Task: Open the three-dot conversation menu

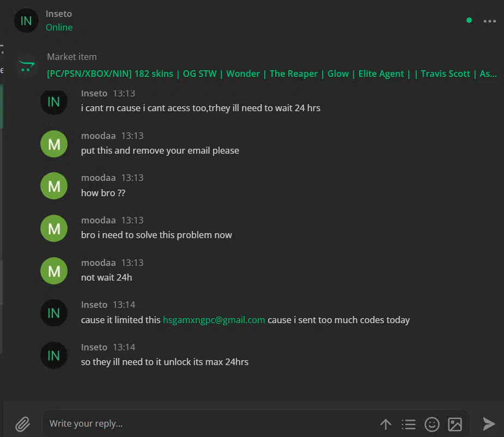Action: (x=489, y=21)
